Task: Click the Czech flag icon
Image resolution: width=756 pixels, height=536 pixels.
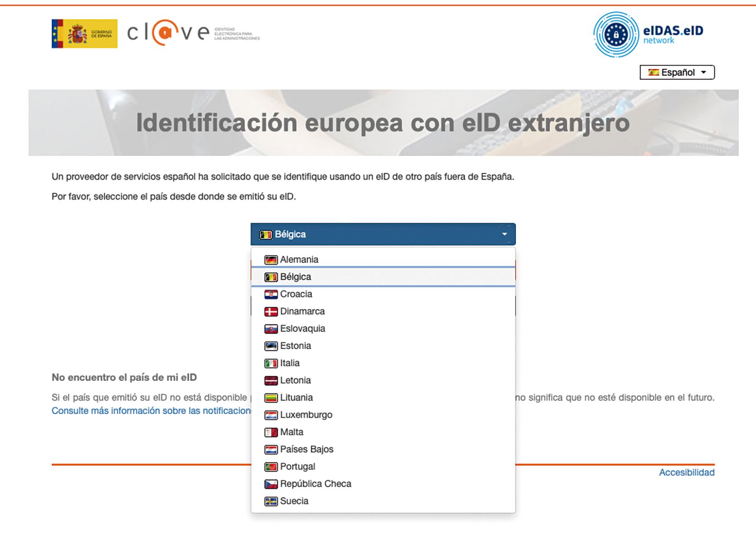Action: click(x=271, y=484)
